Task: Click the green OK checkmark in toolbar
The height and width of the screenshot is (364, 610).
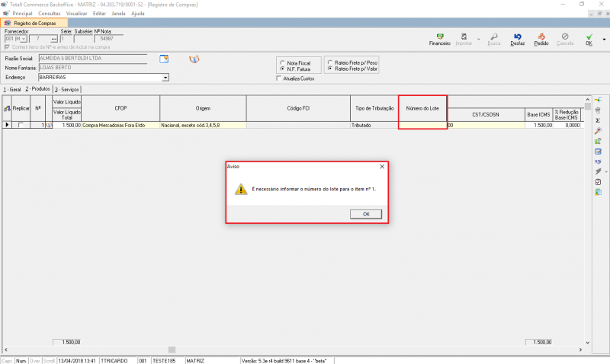Action: click(x=589, y=37)
